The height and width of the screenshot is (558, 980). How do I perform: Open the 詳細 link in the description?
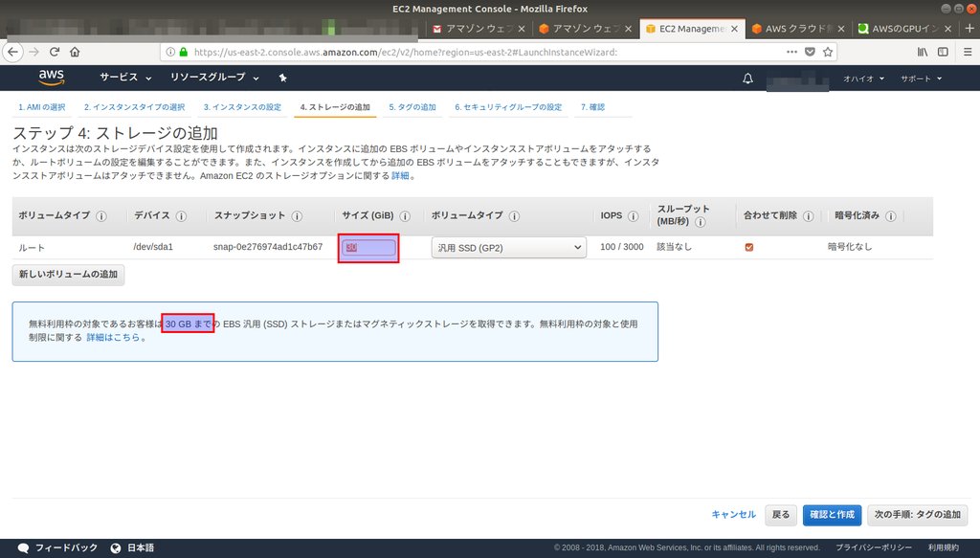(401, 175)
